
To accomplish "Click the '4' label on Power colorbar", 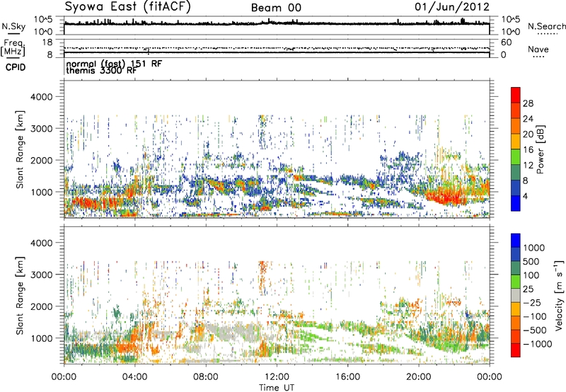I will (x=525, y=197).
